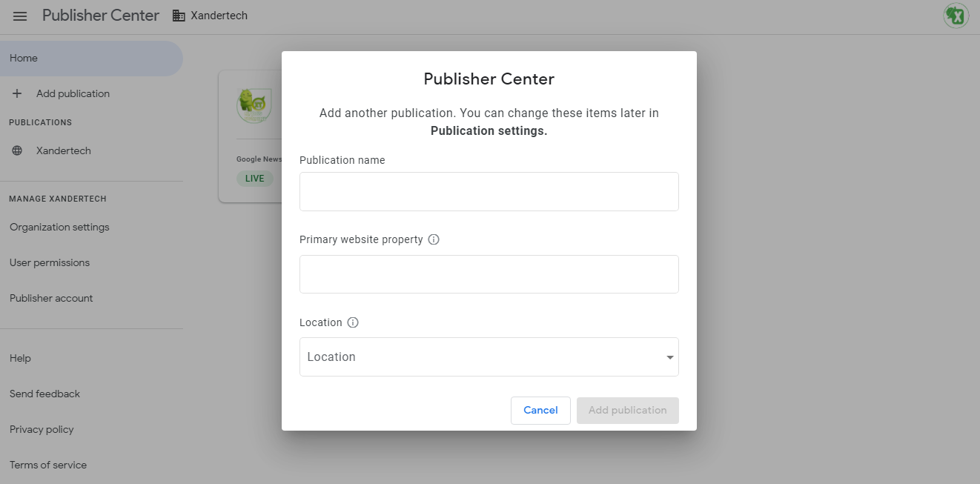980x484 pixels.
Task: Click the Location dropdown arrow
Action: (670, 357)
